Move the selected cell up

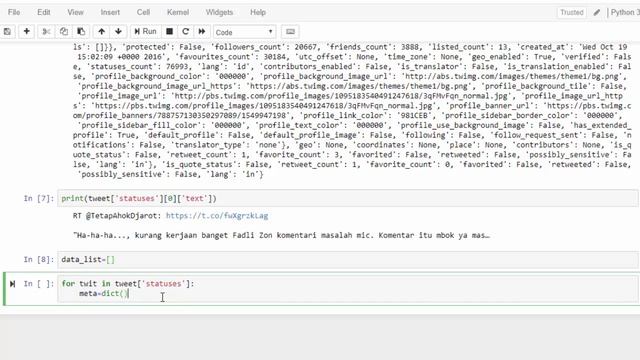pos(102,31)
